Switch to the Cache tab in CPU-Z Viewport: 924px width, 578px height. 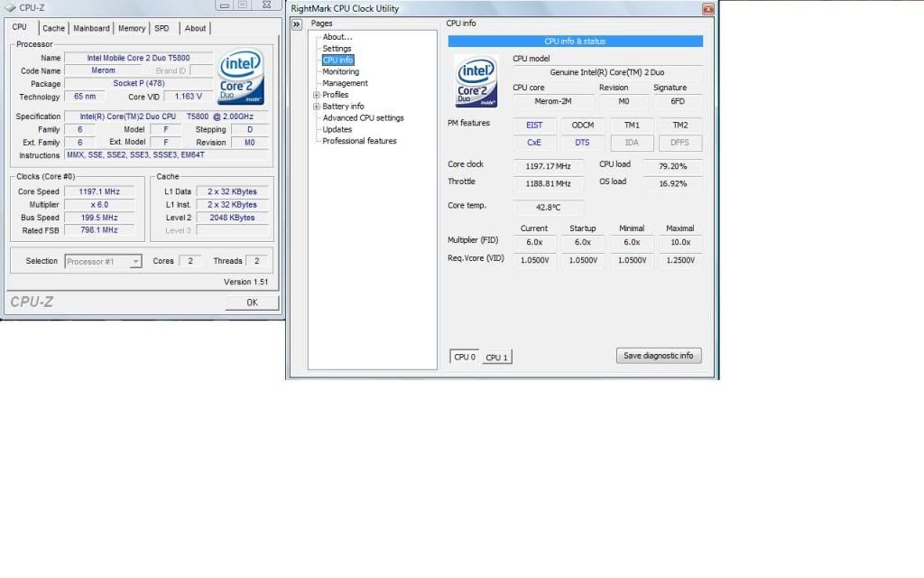53,28
